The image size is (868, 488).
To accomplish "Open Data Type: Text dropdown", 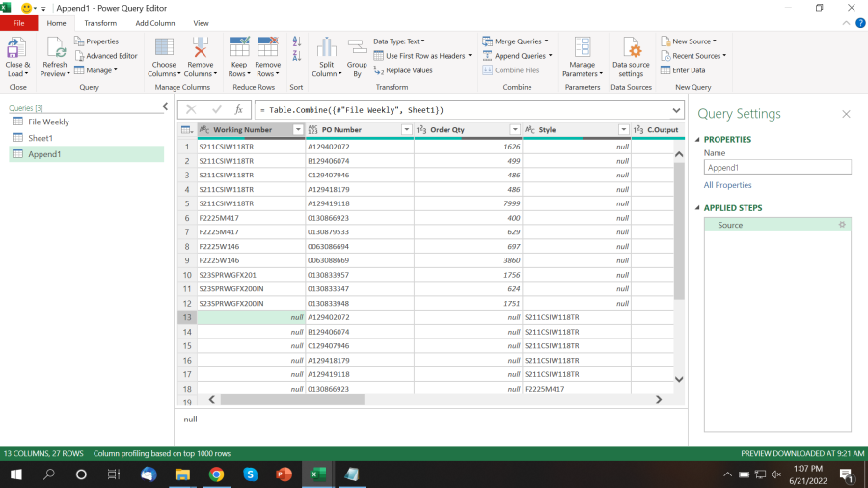I will 398,41.
